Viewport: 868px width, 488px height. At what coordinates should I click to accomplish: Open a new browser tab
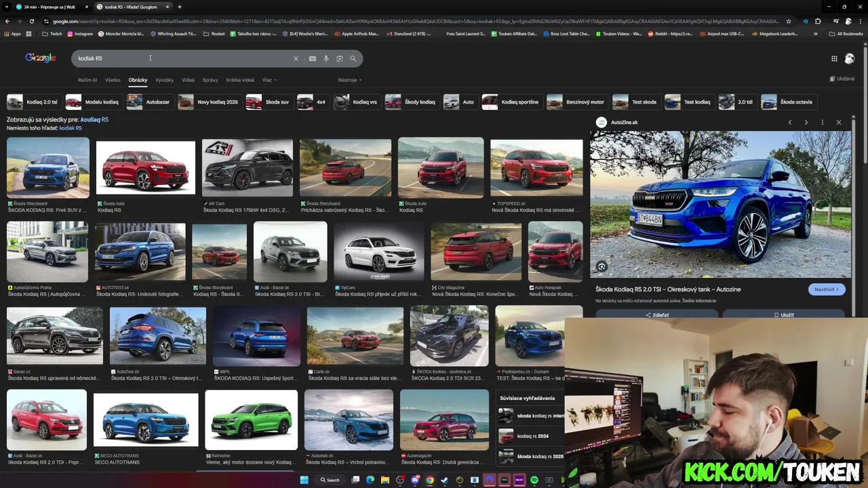179,7
